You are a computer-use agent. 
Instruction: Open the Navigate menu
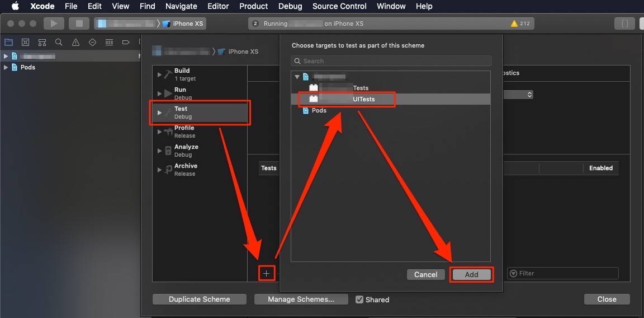tap(181, 6)
